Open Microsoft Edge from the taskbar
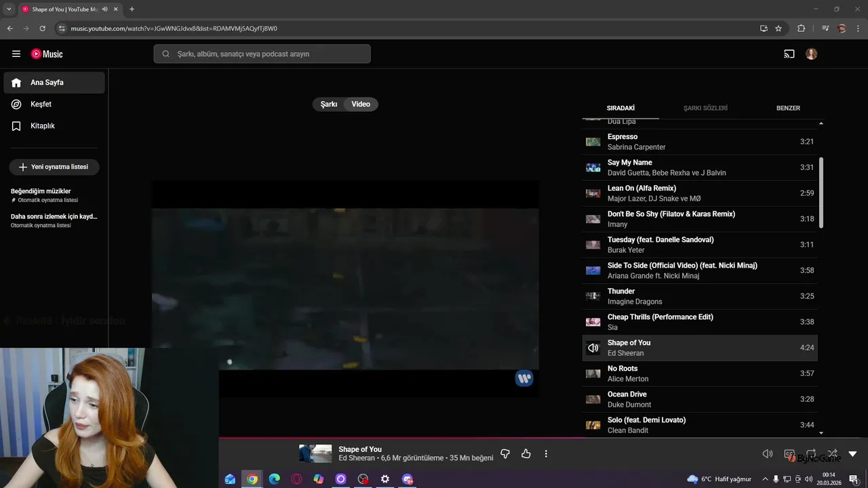The image size is (868, 488). coord(274,479)
